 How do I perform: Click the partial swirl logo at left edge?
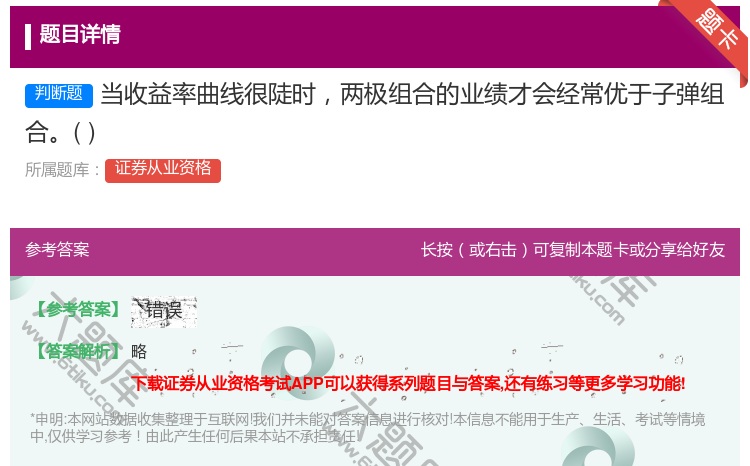tap(21, 287)
